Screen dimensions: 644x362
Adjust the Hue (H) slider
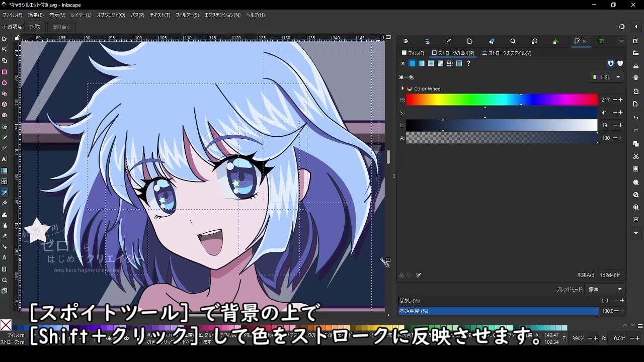[502, 100]
